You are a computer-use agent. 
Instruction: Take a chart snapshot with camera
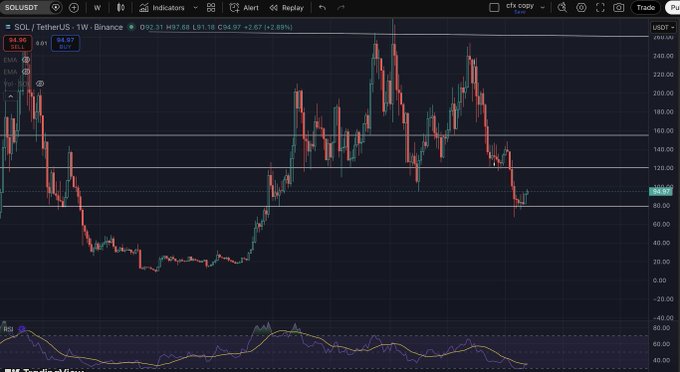[x=619, y=7]
